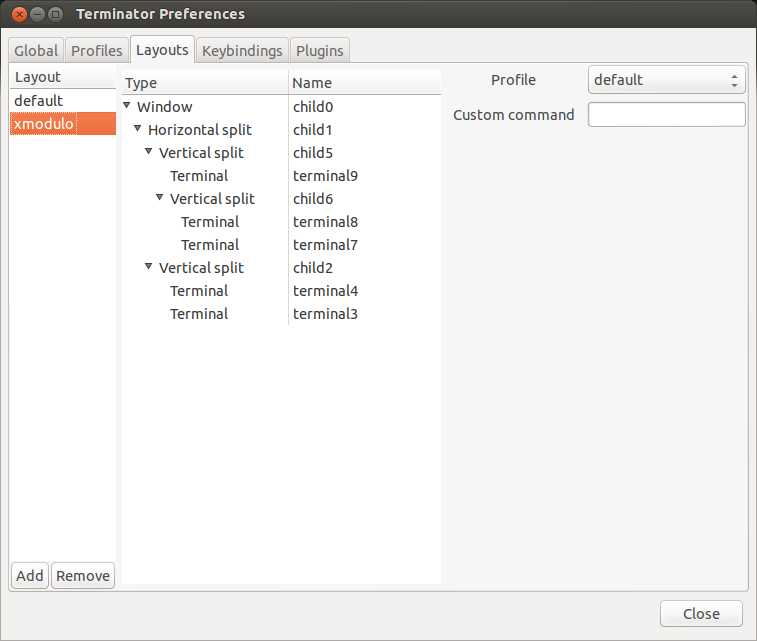This screenshot has height=641, width=757.
Task: Open the Plugins tab
Action: (320, 50)
